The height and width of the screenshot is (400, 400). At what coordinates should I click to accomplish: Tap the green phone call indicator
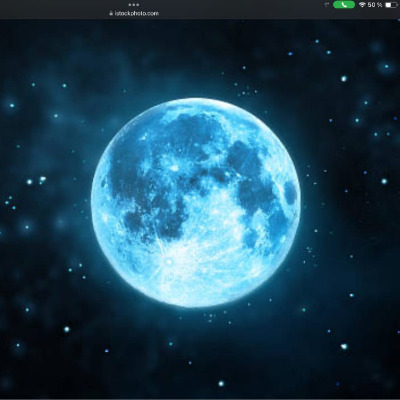pyautogui.click(x=344, y=5)
